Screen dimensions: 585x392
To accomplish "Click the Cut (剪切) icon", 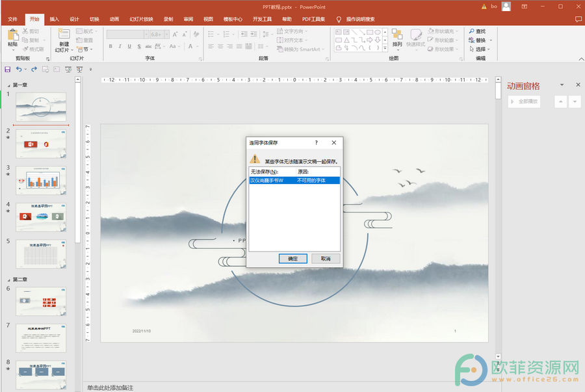I will (x=25, y=31).
